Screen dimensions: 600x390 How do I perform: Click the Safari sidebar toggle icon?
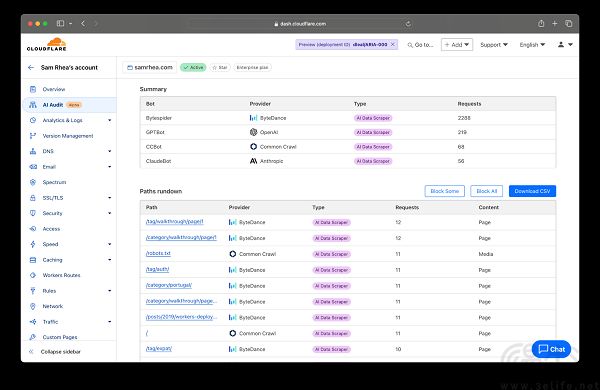(x=60, y=24)
